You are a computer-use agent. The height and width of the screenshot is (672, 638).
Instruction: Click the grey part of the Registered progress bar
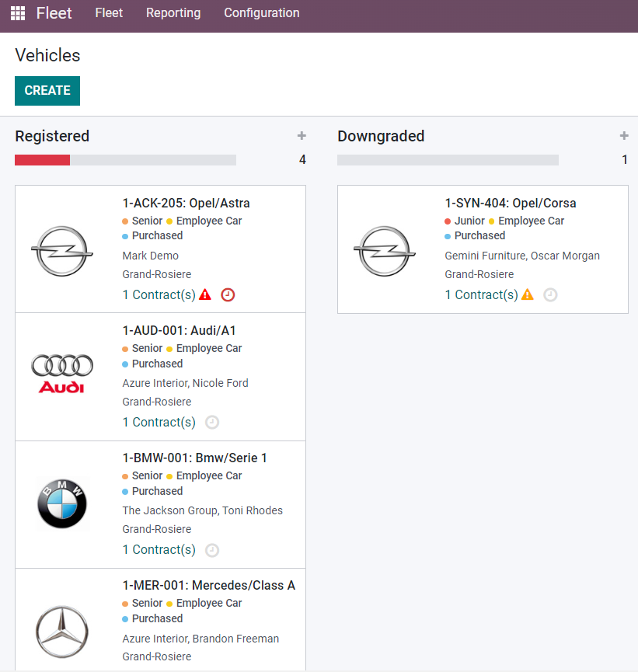(x=153, y=160)
